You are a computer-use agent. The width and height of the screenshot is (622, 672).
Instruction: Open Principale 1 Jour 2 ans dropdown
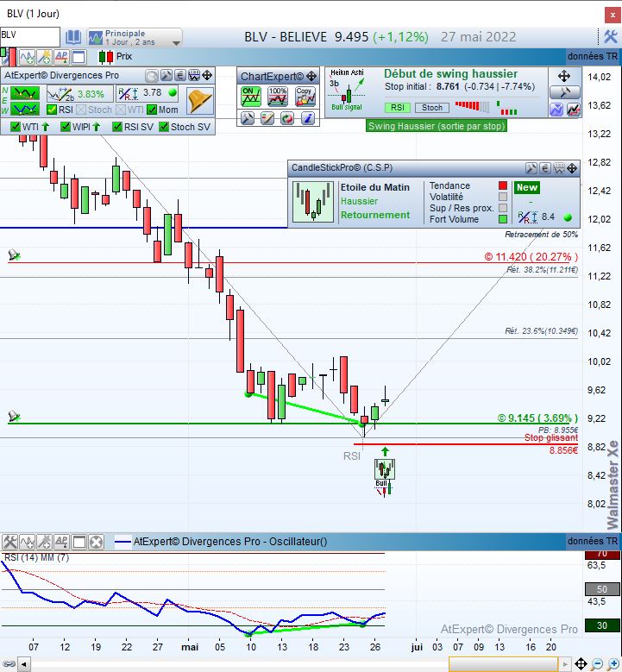click(x=135, y=37)
